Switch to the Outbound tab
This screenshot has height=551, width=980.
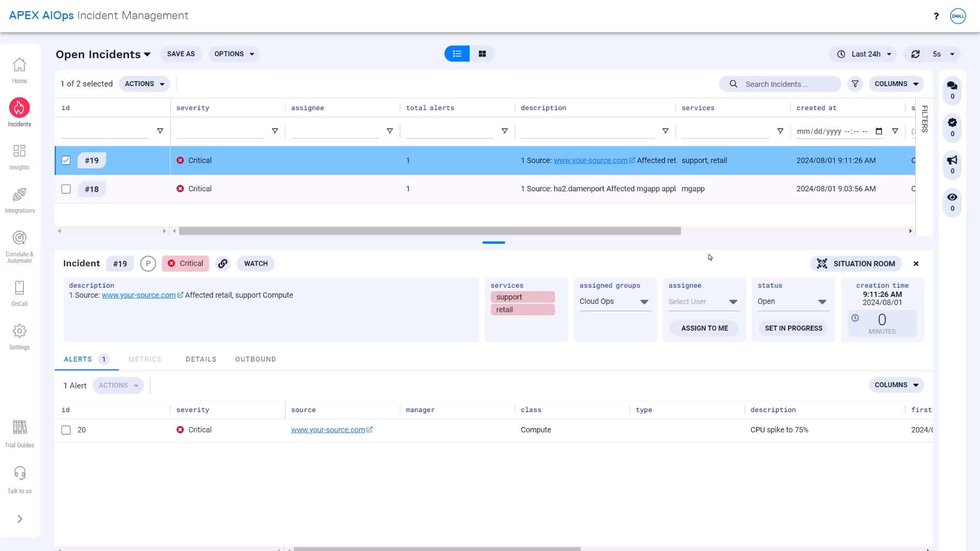click(255, 359)
